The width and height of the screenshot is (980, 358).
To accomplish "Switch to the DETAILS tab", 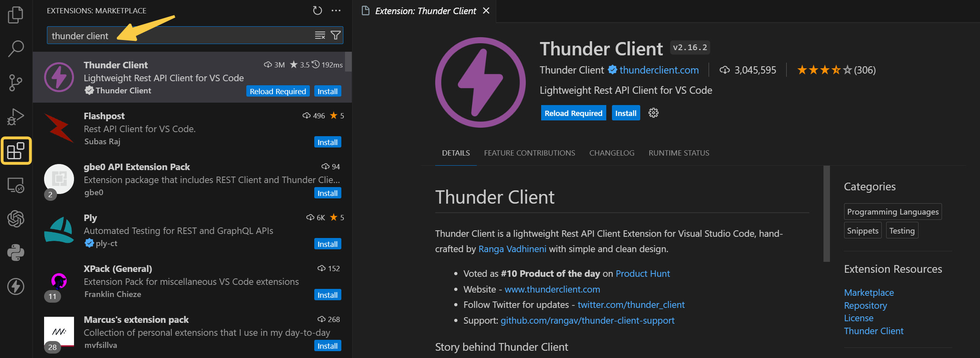I will (456, 153).
